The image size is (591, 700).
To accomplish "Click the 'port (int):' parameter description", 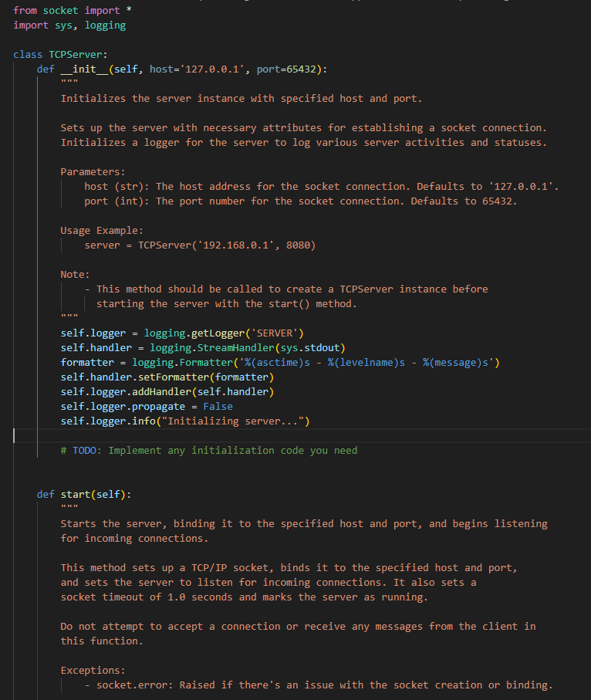I will (x=300, y=201).
